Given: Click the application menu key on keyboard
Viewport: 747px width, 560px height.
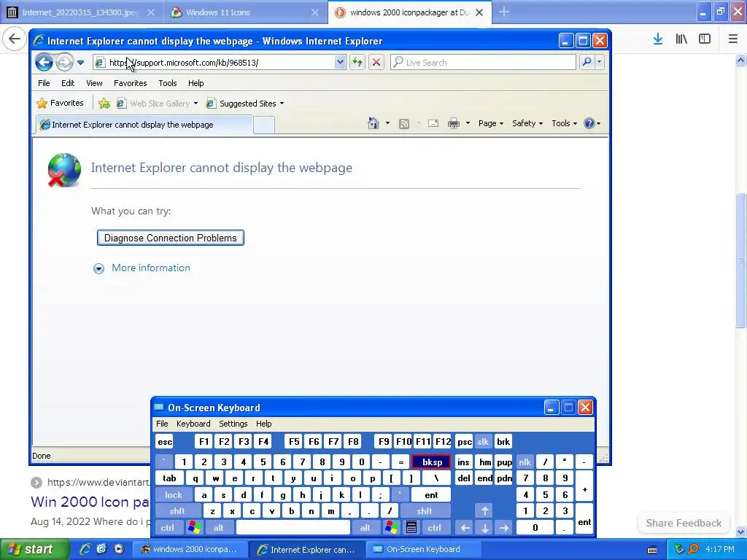Looking at the screenshot, I should click(x=411, y=528).
